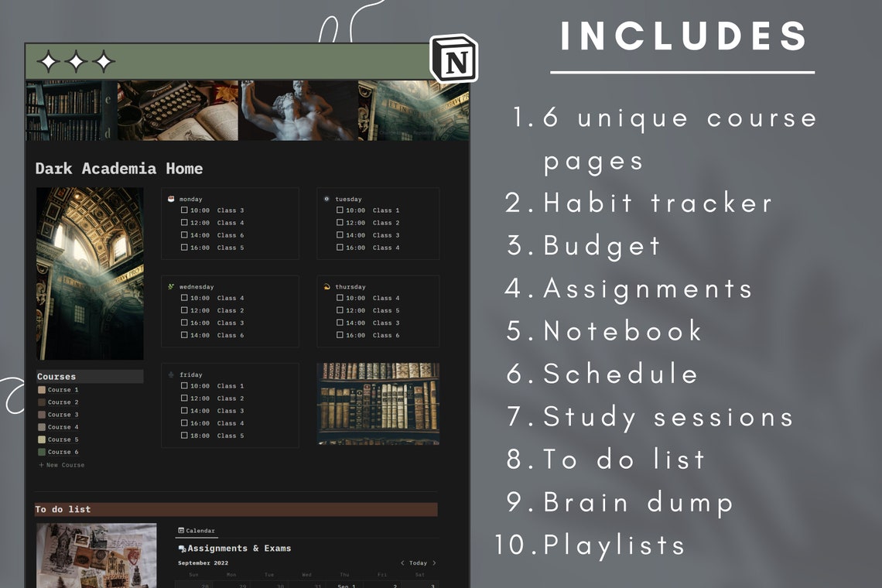Open the Assignments & Exams database title
882x588 pixels.
click(x=239, y=548)
